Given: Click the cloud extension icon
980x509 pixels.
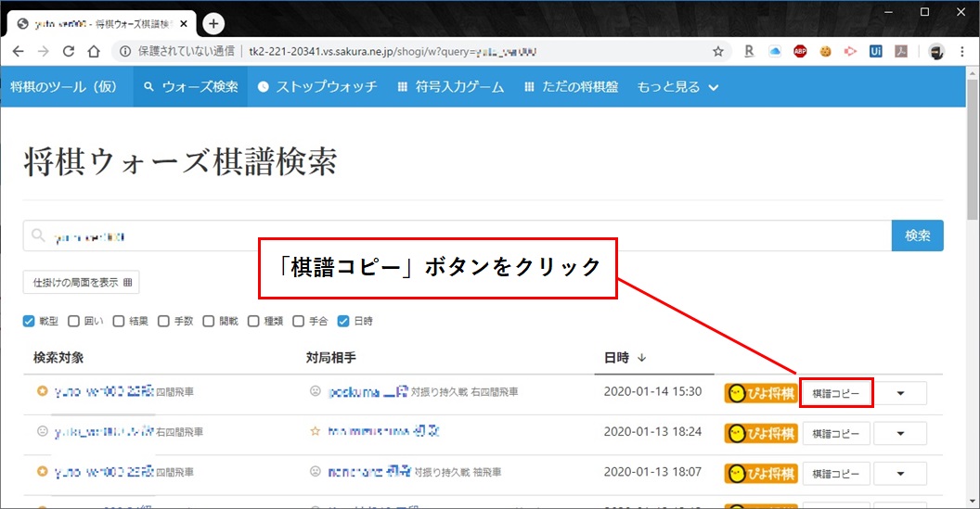Looking at the screenshot, I should point(775,52).
